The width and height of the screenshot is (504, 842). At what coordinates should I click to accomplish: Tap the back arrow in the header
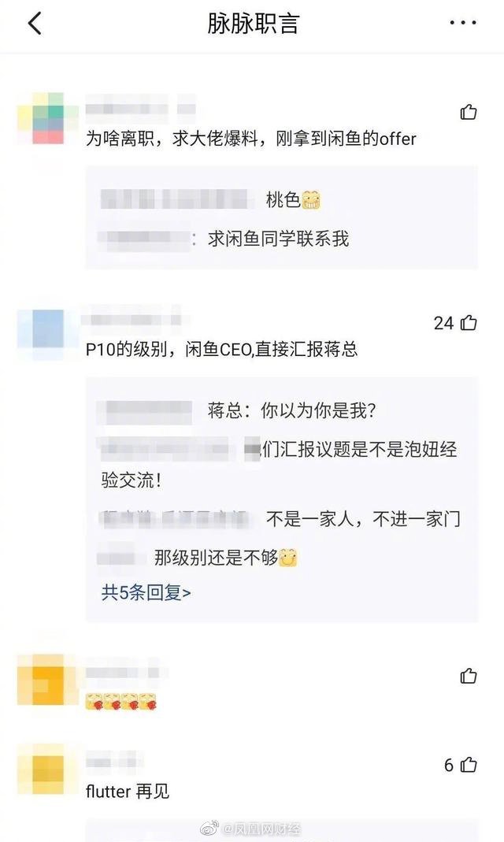click(35, 24)
